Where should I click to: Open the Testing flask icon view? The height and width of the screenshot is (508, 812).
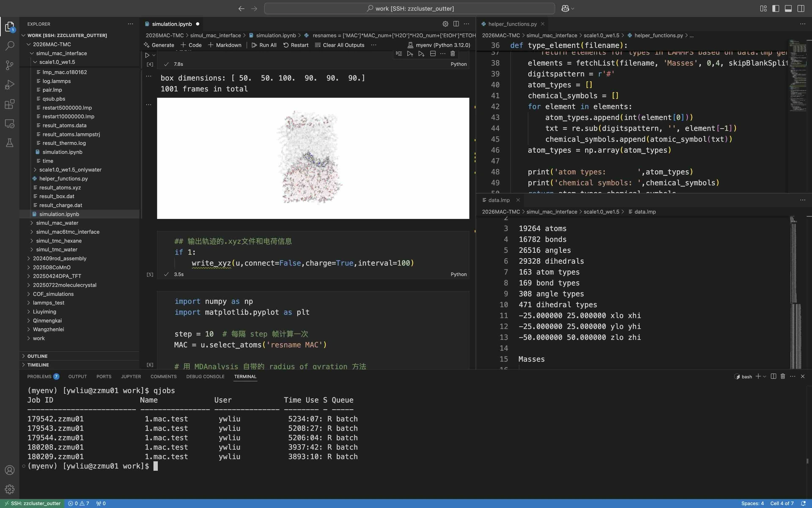point(9,143)
